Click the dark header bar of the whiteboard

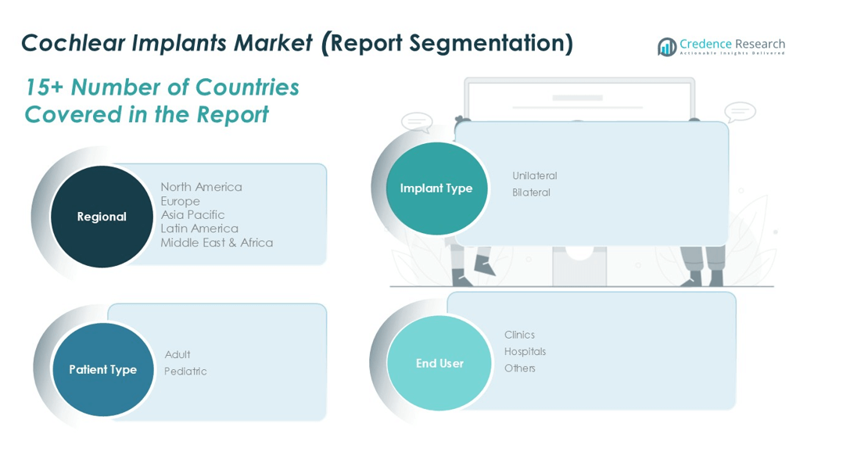pyautogui.click(x=579, y=97)
